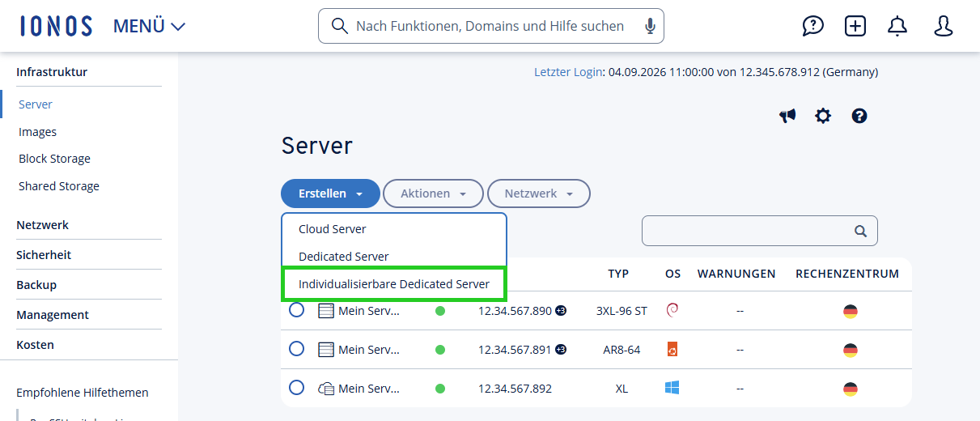Sort by TYP column header

click(x=618, y=274)
